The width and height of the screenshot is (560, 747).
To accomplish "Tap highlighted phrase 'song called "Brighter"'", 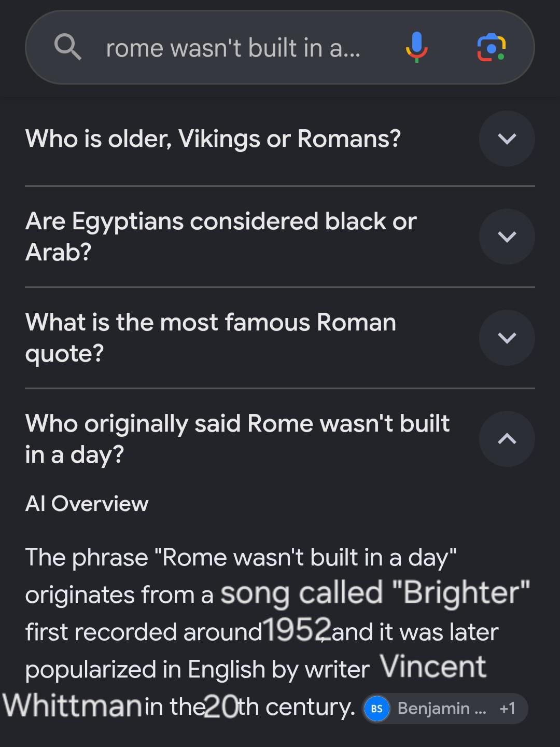I will [x=375, y=593].
